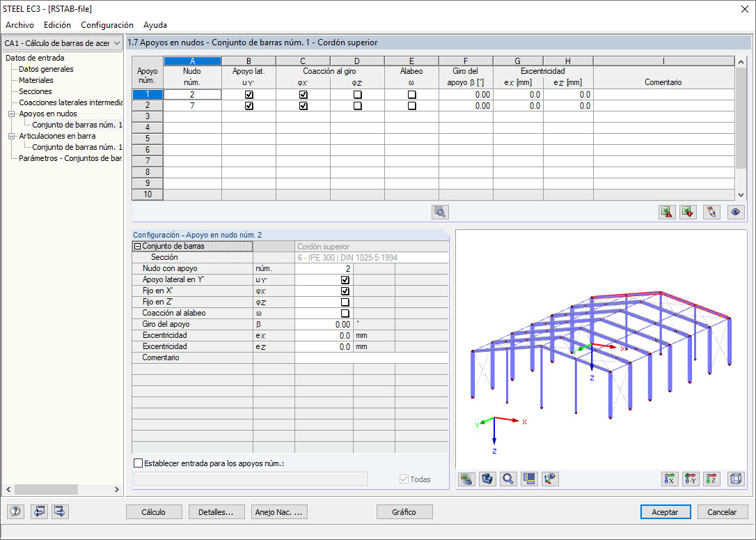Import table from Excel icon (red down arrow)
756x540 pixels.
click(688, 213)
